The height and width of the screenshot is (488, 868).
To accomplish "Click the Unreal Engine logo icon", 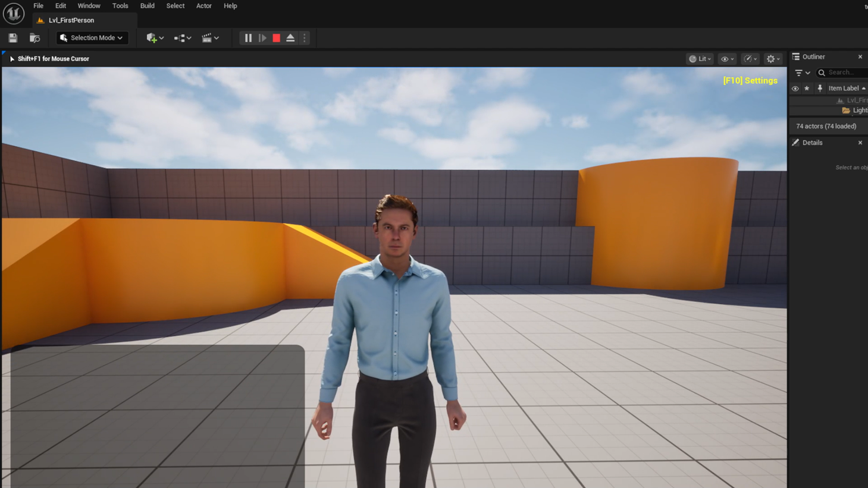I will pyautogui.click(x=13, y=13).
